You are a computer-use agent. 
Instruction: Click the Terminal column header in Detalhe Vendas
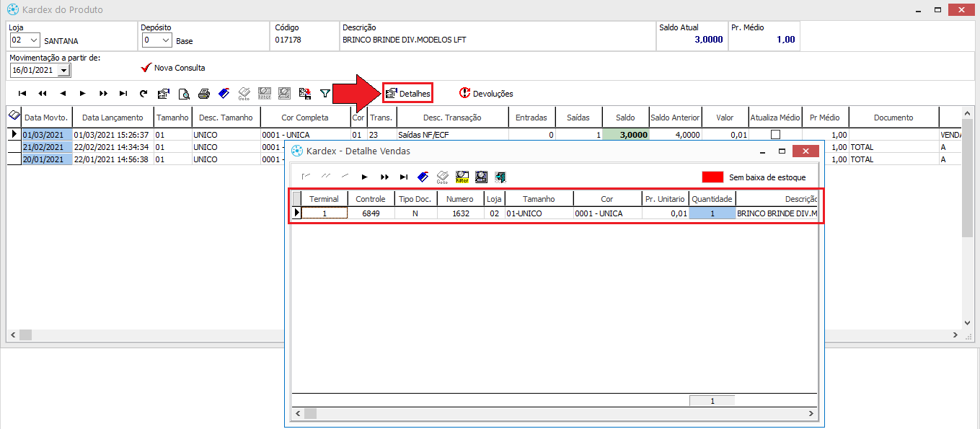coord(324,199)
